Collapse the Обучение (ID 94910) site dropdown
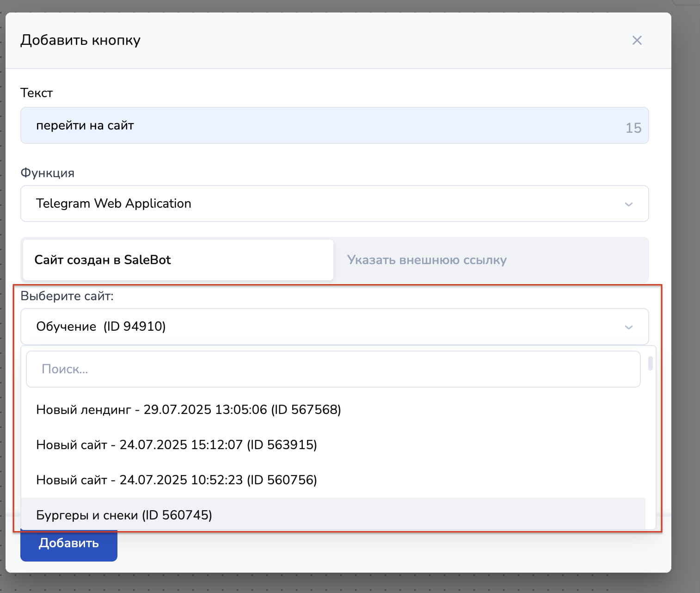This screenshot has width=700, height=593. [324, 327]
